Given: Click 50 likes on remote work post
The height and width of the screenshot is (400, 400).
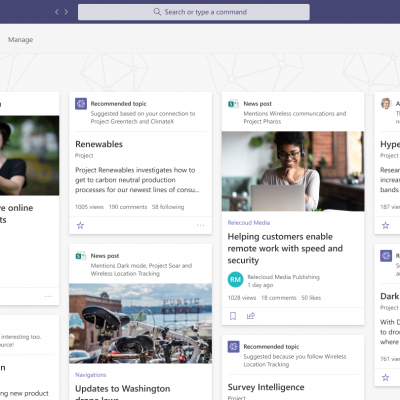Looking at the screenshot, I should click(311, 298).
